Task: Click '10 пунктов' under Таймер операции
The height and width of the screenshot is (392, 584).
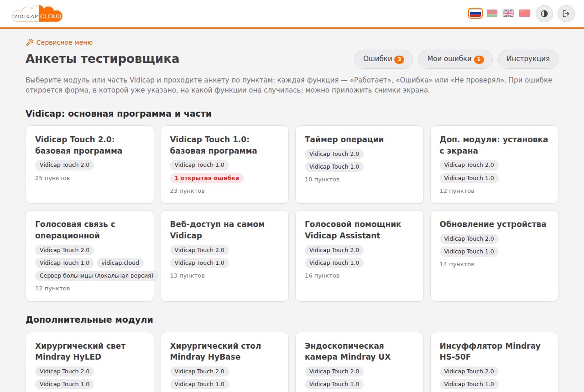Action: (322, 180)
